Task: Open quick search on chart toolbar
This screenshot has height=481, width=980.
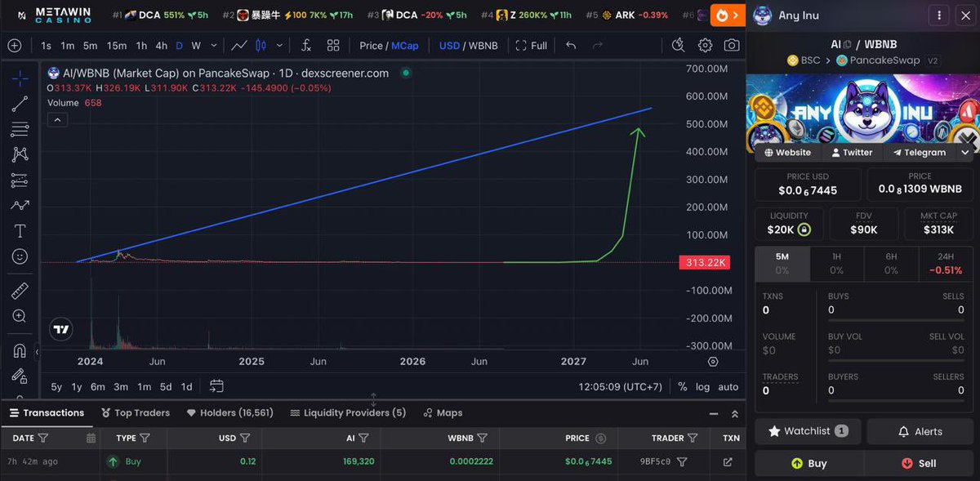Action: [x=679, y=46]
